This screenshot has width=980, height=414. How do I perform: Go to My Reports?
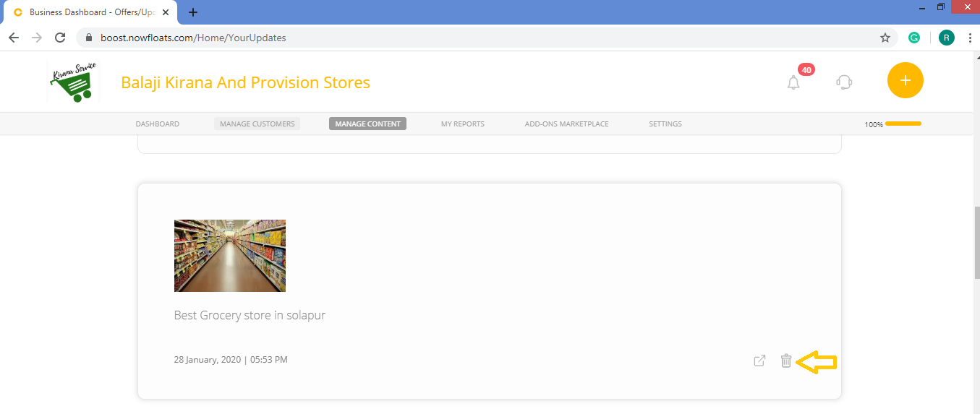(462, 124)
